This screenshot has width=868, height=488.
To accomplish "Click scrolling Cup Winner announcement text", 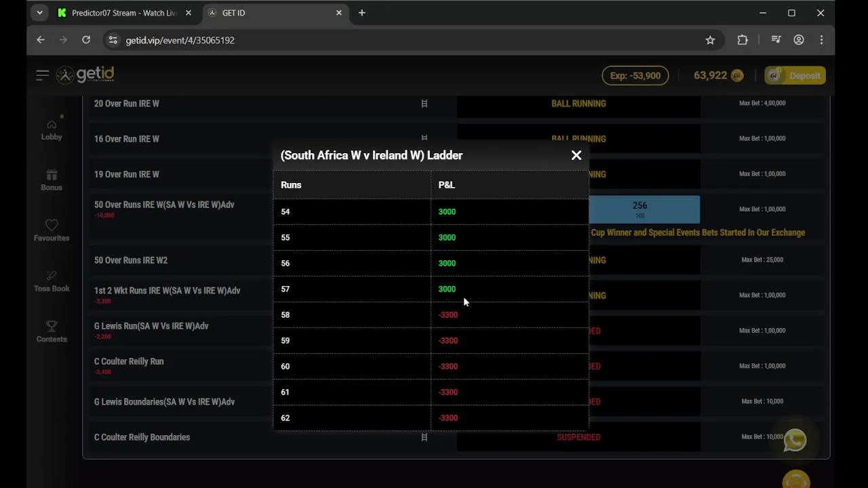I will pos(698,232).
